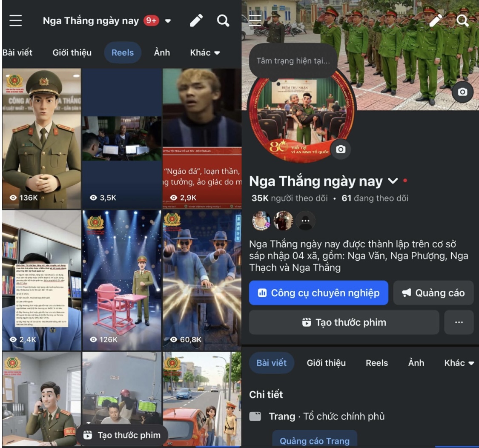Select the Reels tab on the profile page
This screenshot has height=448, width=479.
(x=377, y=363)
